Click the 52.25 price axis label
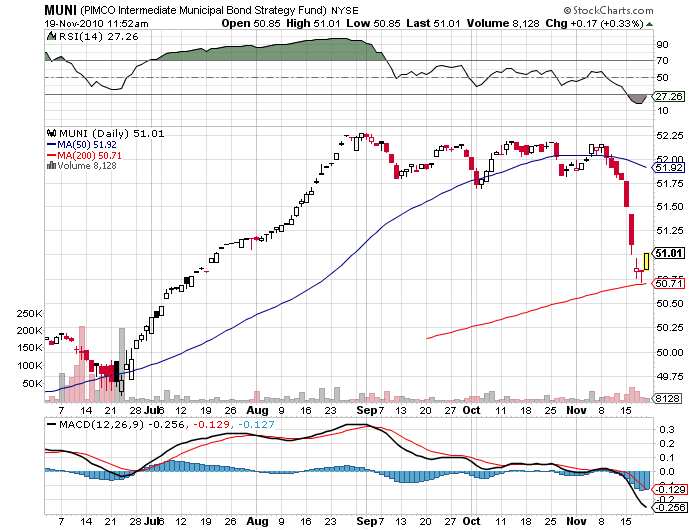The image size is (700, 530). [670, 136]
